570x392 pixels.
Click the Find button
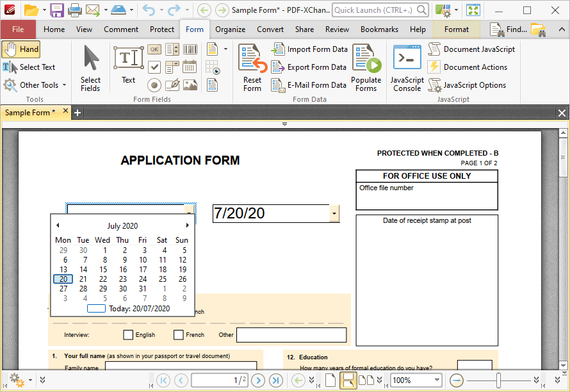(x=509, y=29)
